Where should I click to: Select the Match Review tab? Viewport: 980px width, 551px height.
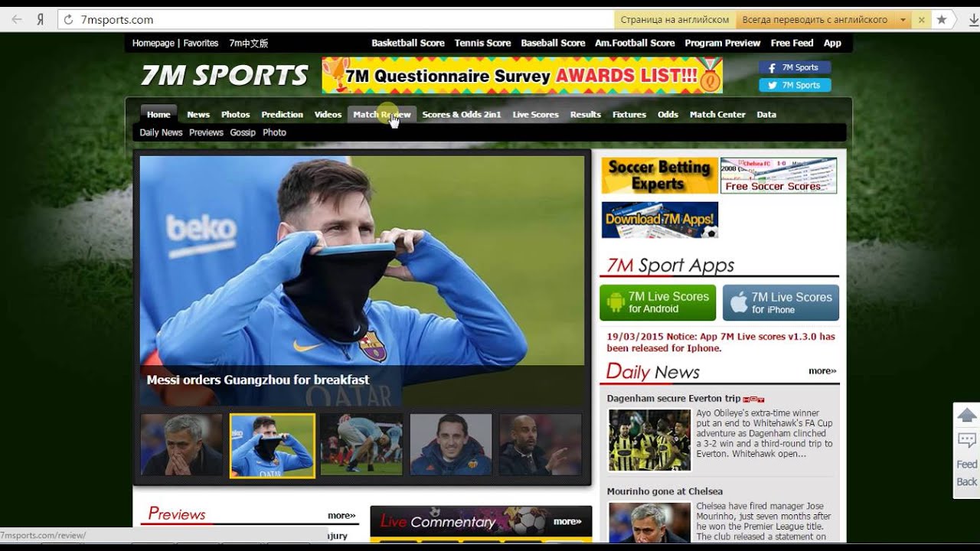coord(382,114)
